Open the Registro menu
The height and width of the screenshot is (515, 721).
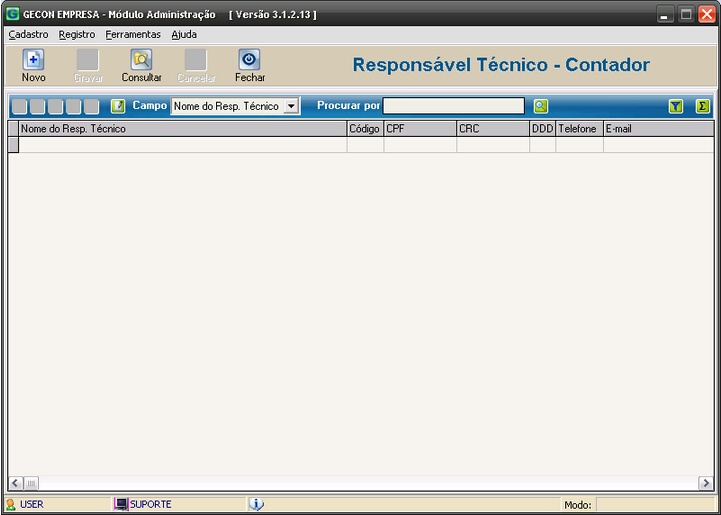77,34
